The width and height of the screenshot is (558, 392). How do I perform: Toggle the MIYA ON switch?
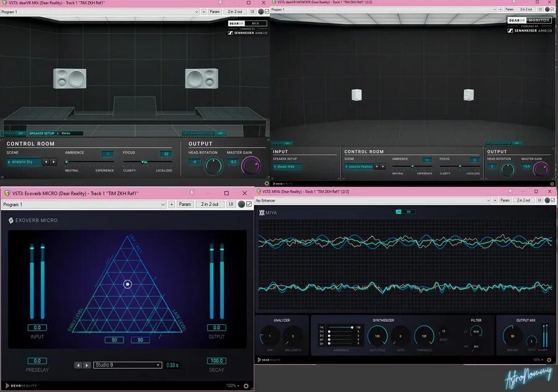[405, 212]
